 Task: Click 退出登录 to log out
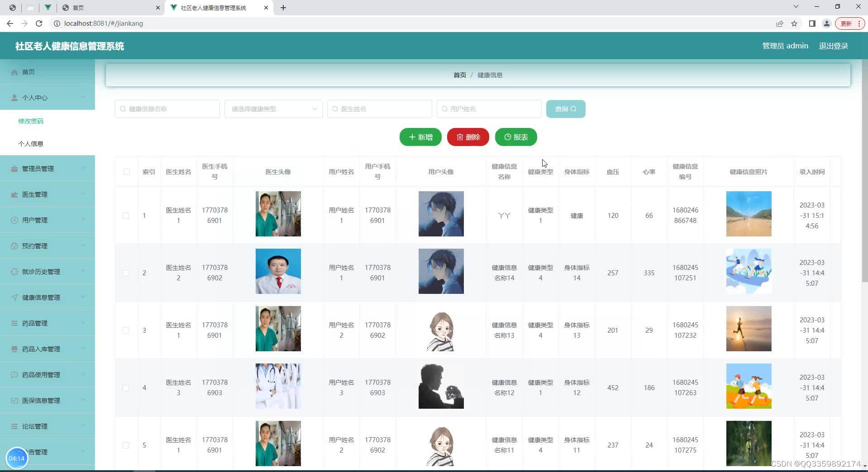pyautogui.click(x=833, y=46)
